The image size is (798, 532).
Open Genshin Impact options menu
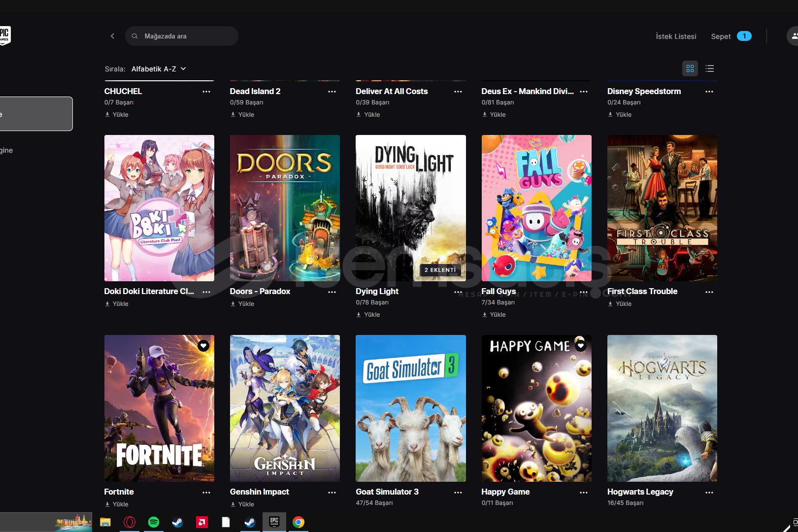pos(332,493)
